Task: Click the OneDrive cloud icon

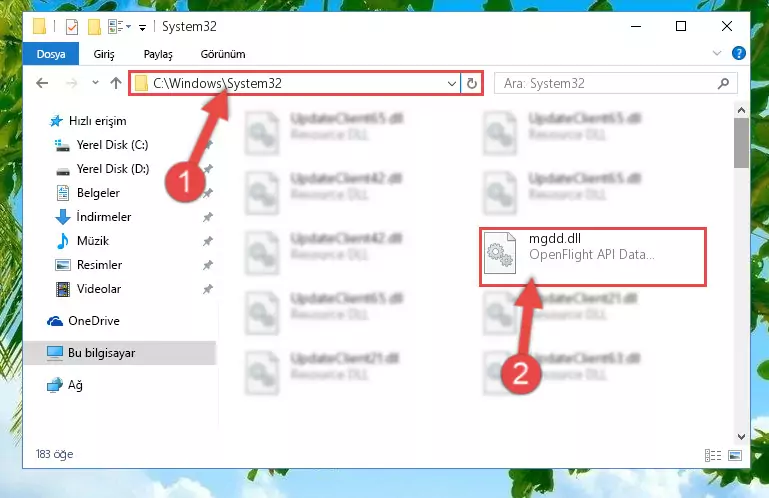Action: [x=55, y=321]
